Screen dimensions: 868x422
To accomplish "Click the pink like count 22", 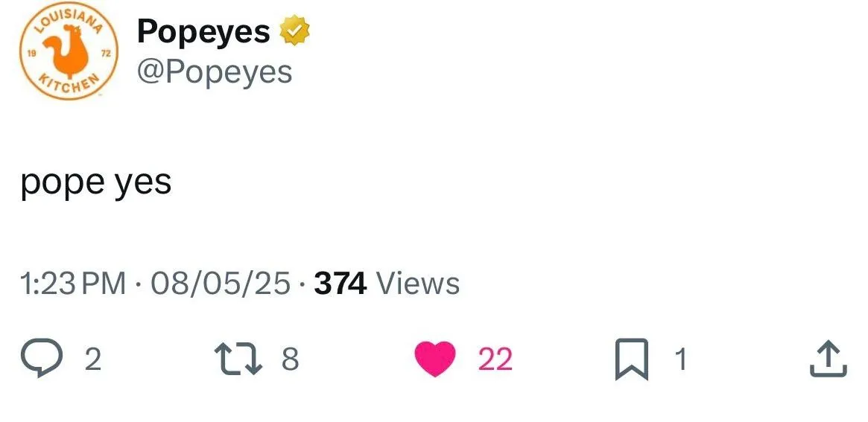I will 495,360.
